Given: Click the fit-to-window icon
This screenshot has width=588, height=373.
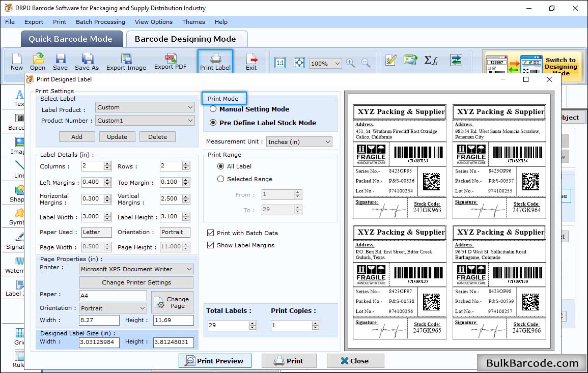Looking at the screenshot, I should [x=299, y=63].
